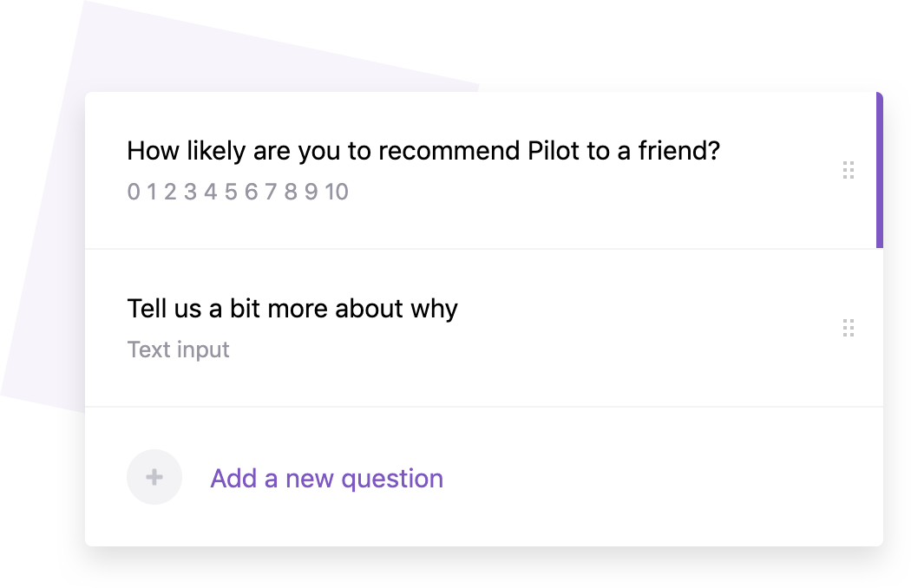The image size is (911, 588).
Task: Click the 'Add a new question' link
Action: 326,478
